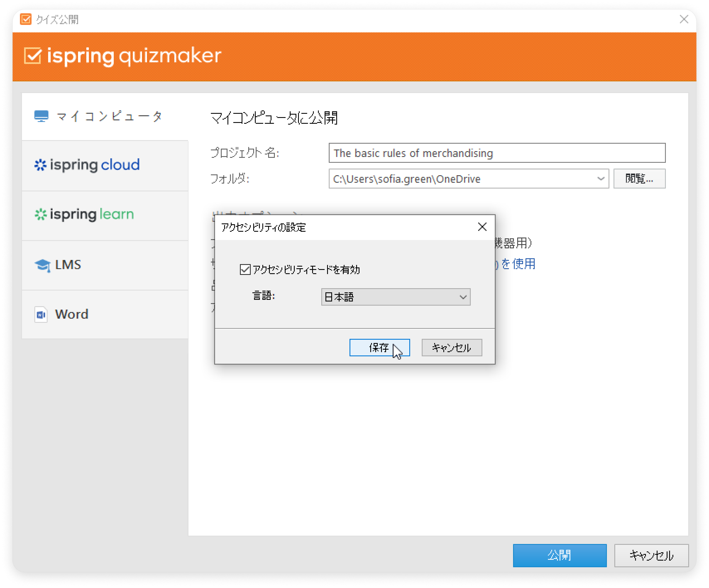Click the プロジェクト名: label

244,153
